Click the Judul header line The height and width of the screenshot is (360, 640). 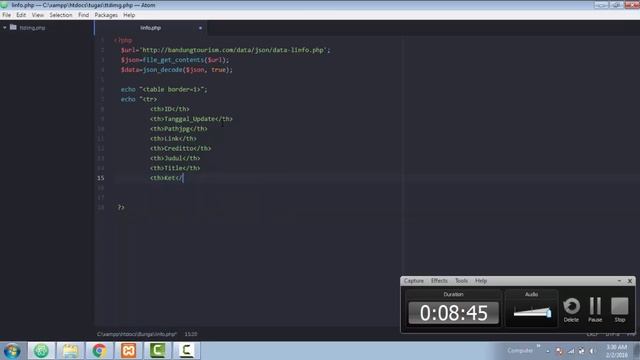click(175, 158)
